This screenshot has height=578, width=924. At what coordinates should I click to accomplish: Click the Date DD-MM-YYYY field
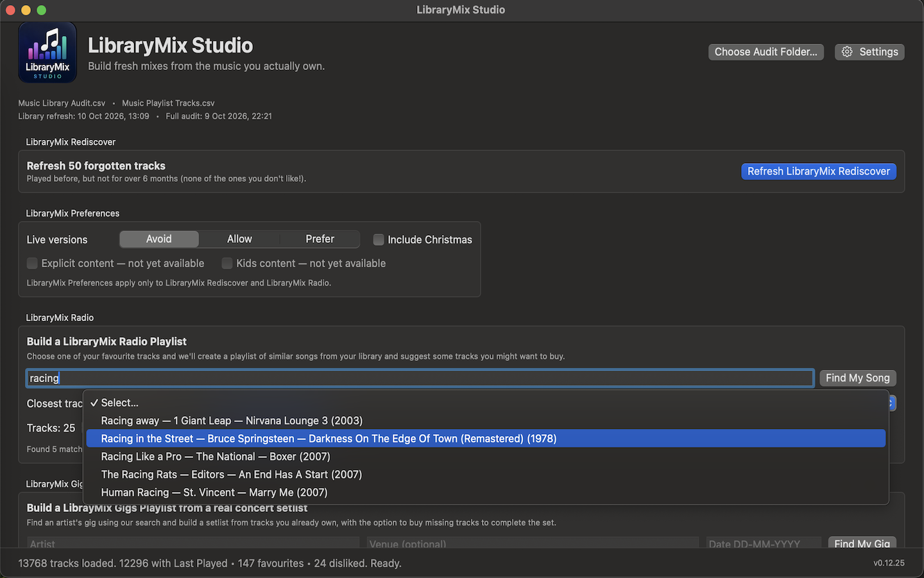tap(764, 543)
